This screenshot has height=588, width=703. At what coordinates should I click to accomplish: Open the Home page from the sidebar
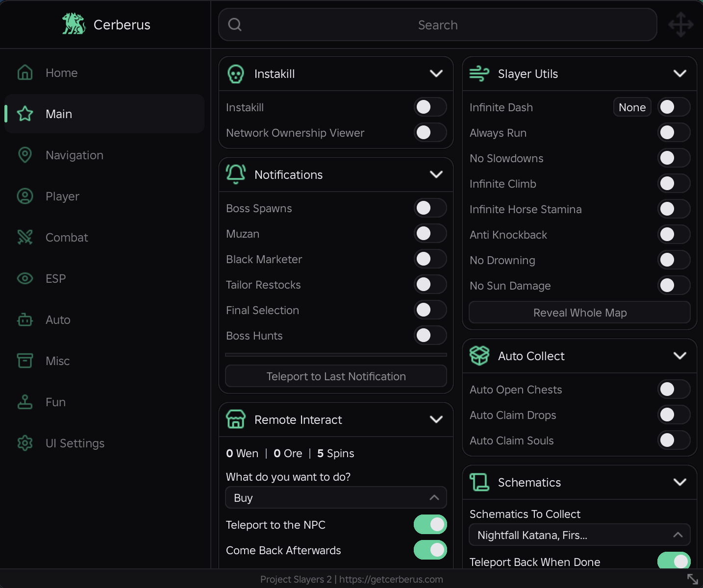(x=104, y=73)
